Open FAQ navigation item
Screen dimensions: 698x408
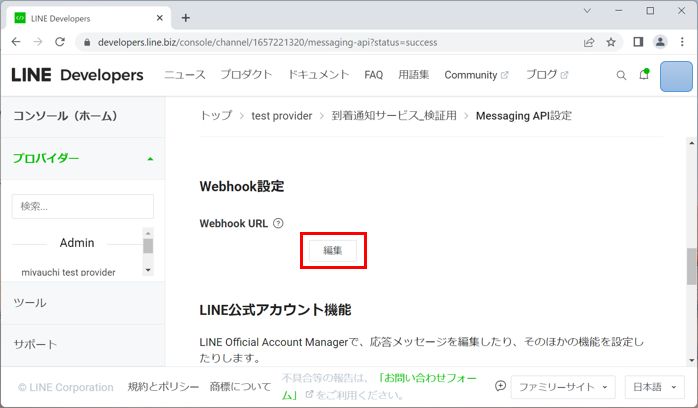click(373, 75)
